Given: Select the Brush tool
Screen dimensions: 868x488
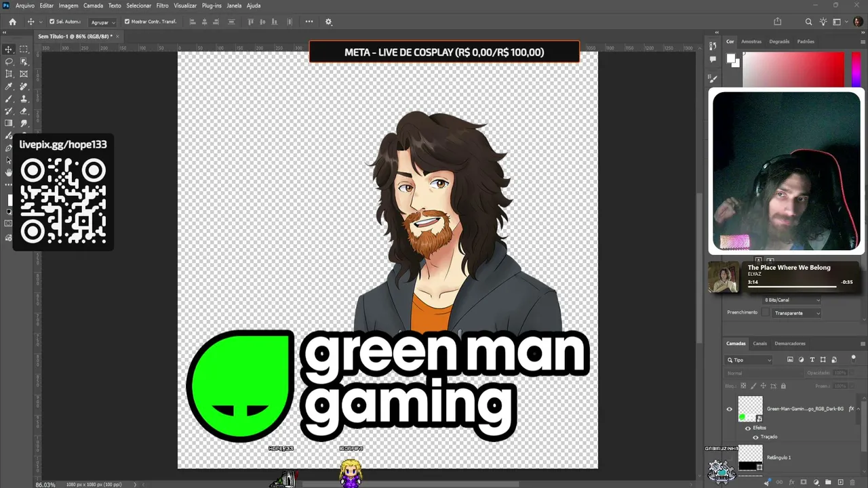Looking at the screenshot, I should click(x=9, y=99).
